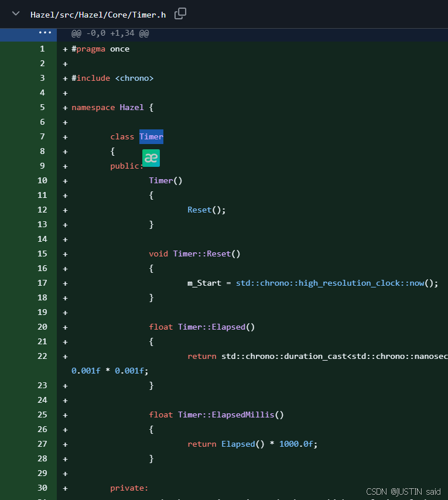This screenshot has width=448, height=500.
Task: Click the highlighted Timer class name
Action: pyautogui.click(x=151, y=136)
